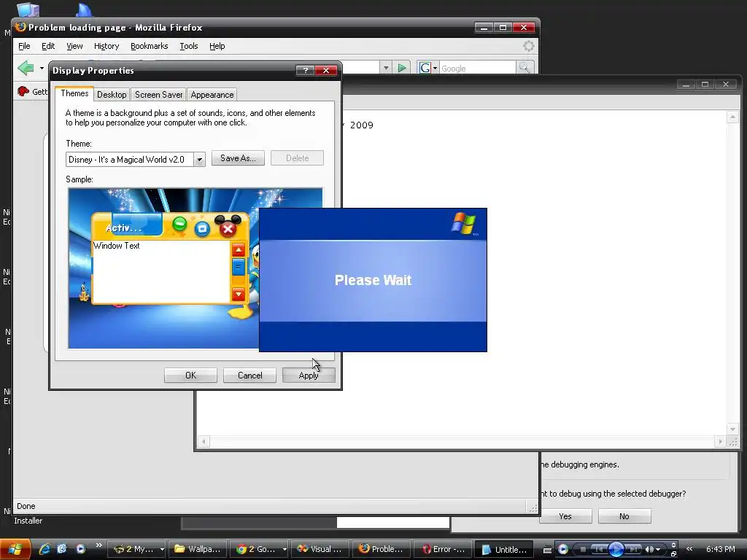Switch to the Visual Studio taskbar button

(x=320, y=549)
